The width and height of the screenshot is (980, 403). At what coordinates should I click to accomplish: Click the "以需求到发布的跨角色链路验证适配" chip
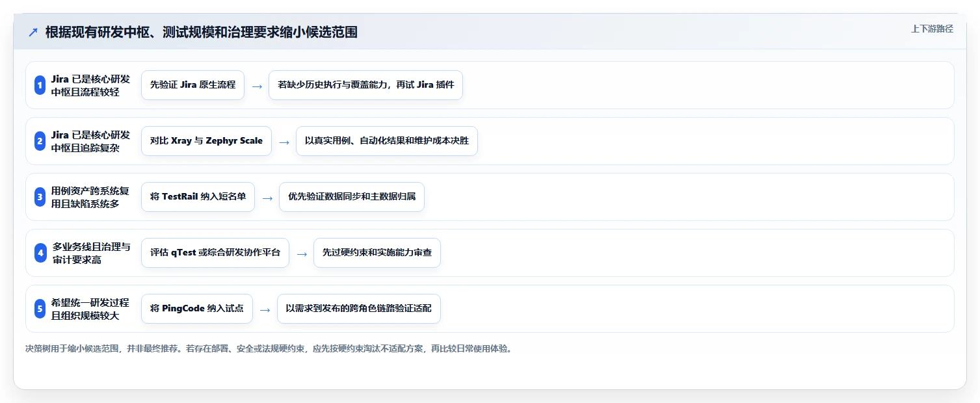pyautogui.click(x=358, y=309)
